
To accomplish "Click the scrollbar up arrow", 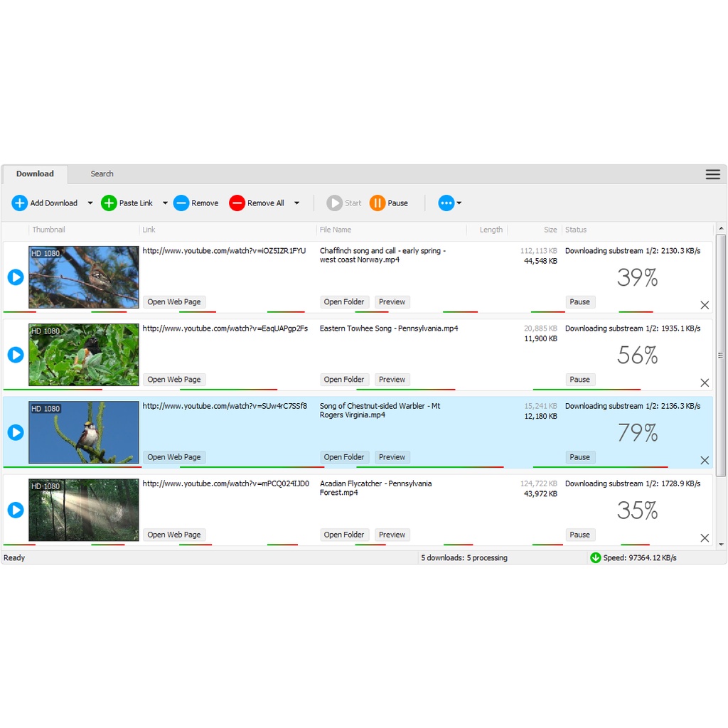I will (x=721, y=228).
